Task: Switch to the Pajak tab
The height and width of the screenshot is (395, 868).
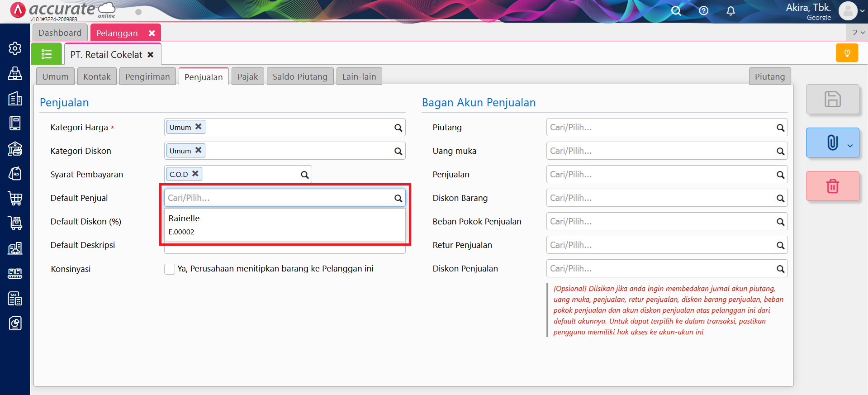Action: (x=247, y=76)
